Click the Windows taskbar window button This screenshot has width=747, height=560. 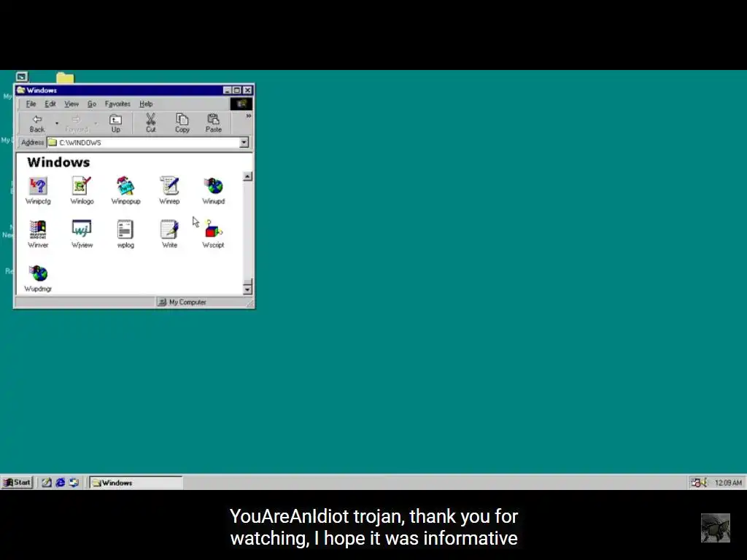(136, 483)
